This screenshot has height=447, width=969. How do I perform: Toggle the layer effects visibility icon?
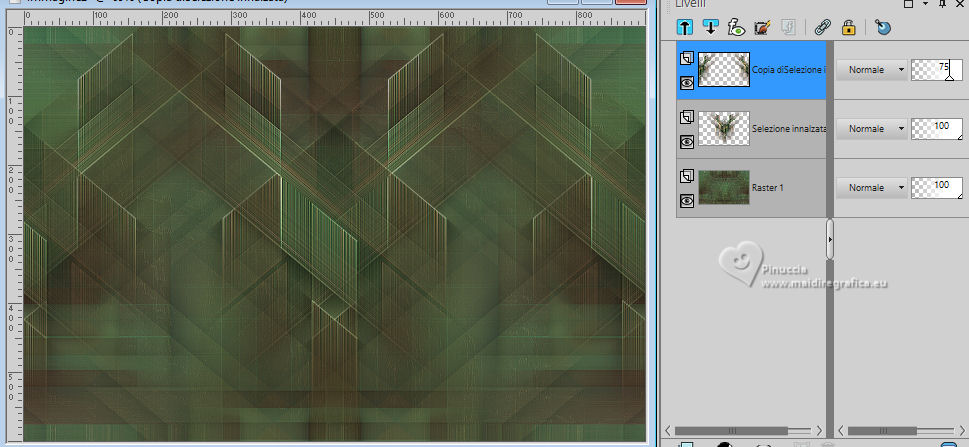tap(736, 27)
